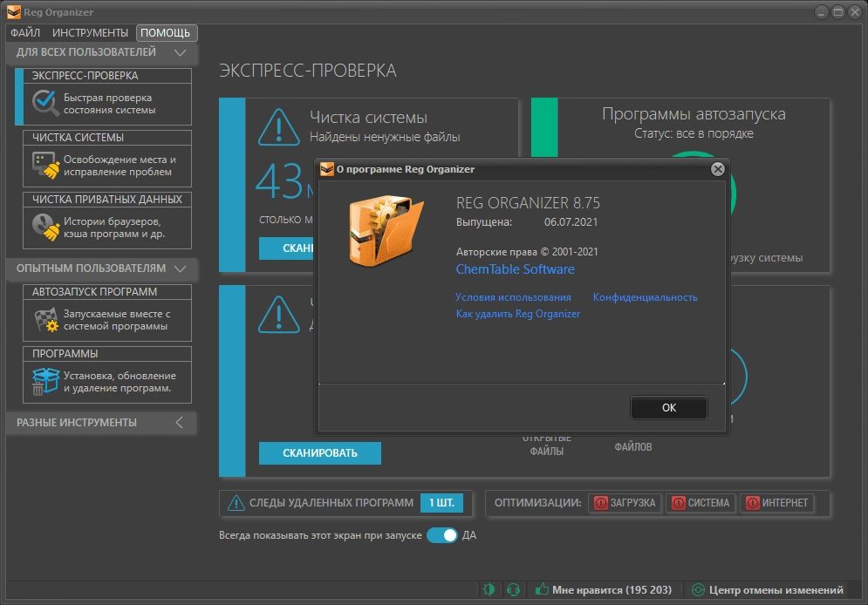Screen dimensions: 868x605
Task: Collapse the ДЛЯ ВСЕХ ПОЛЬЗОВАТЕЛЕЙ section chevron
Action: pos(180,52)
